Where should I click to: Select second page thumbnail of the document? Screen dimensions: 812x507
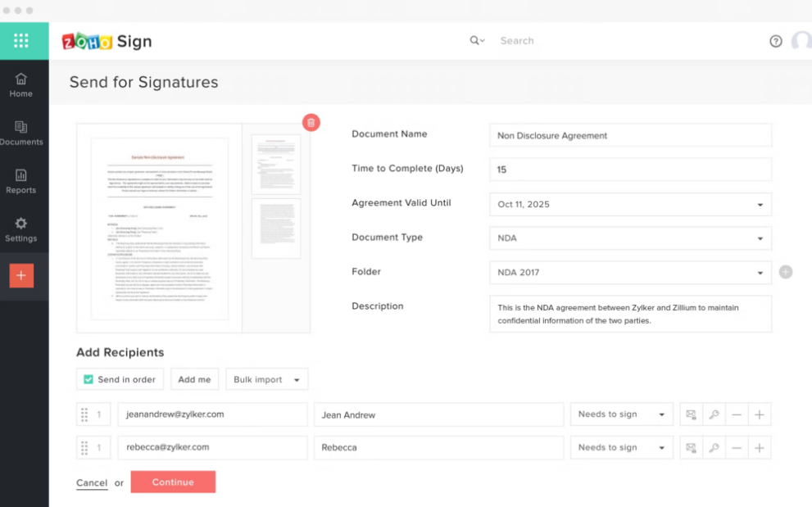(276, 228)
